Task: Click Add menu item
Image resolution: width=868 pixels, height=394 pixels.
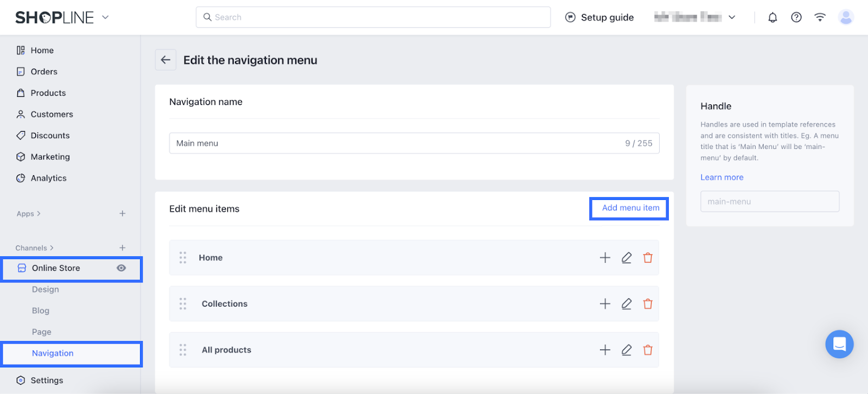Action: 630,208
